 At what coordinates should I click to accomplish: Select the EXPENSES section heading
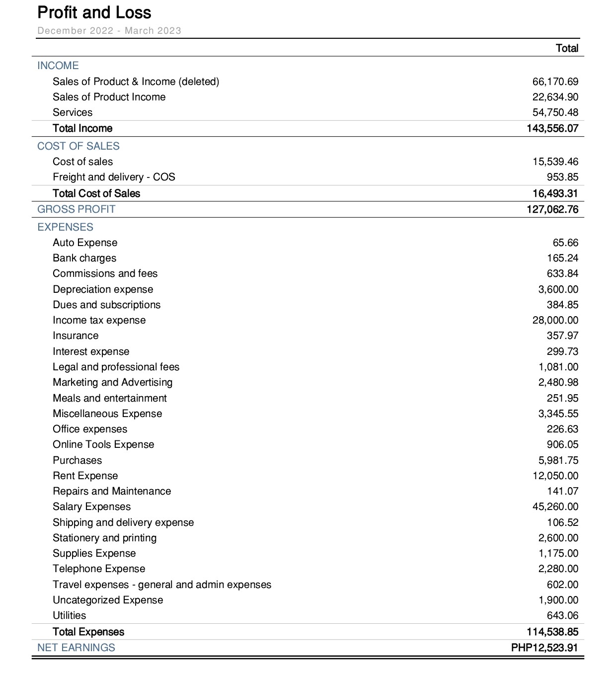[66, 227]
